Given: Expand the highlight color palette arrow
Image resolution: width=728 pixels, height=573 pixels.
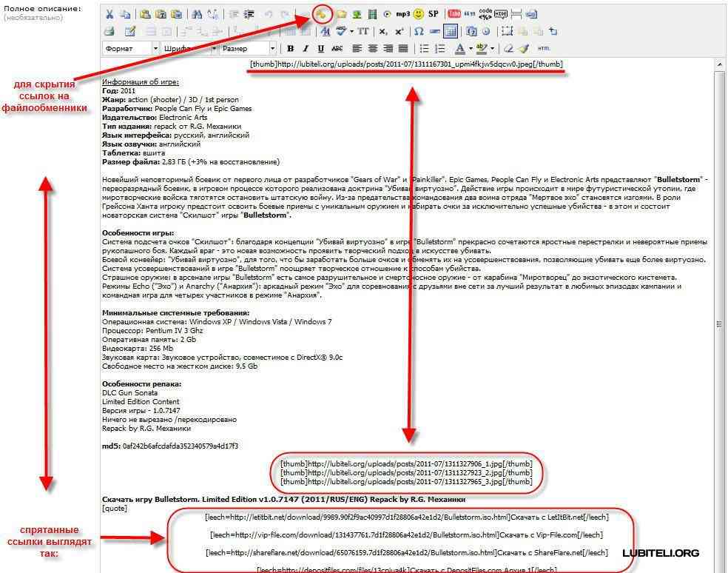Looking at the screenshot, I should (x=492, y=48).
